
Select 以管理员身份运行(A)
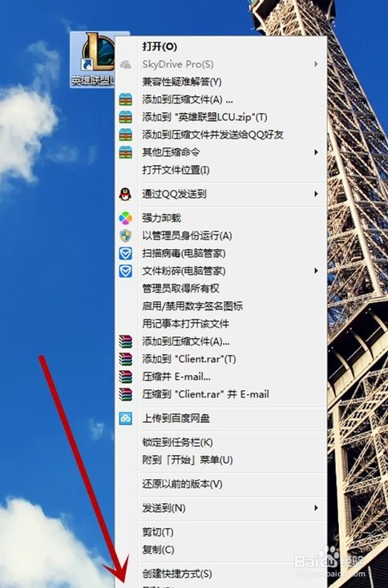tap(220, 236)
